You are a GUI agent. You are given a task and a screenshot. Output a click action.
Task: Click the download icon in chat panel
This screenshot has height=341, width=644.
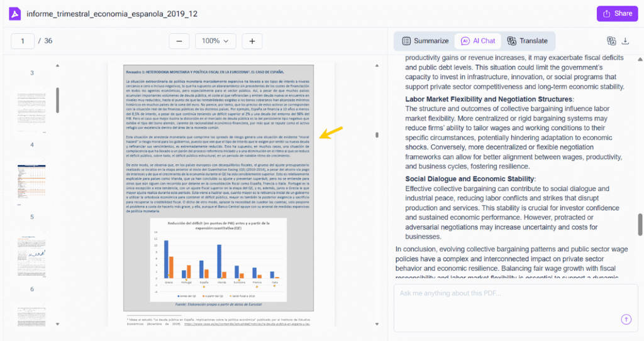(625, 41)
